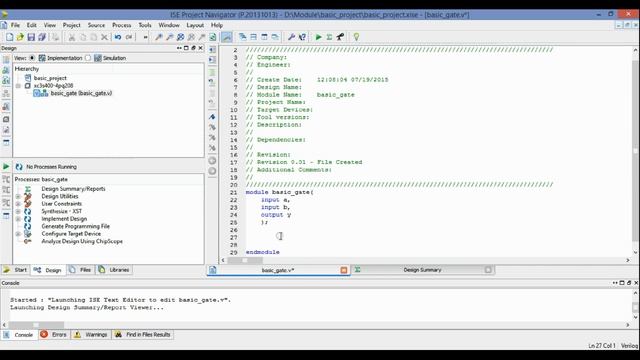Float the Console panel
Viewport: 640px width, 360px height.
click(x=629, y=283)
